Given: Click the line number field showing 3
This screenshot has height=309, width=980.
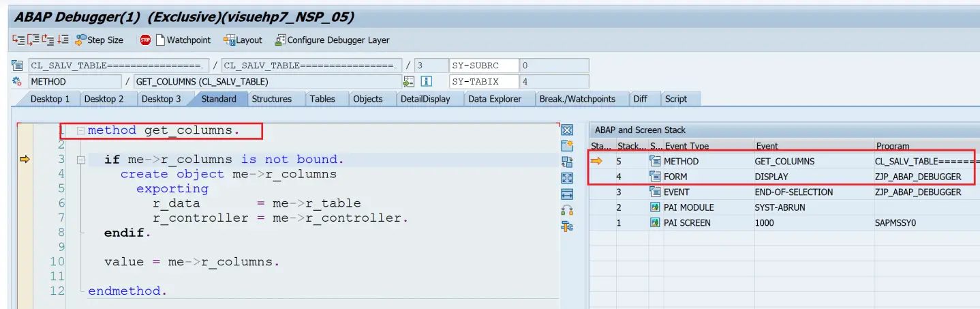Looking at the screenshot, I should [x=431, y=65].
